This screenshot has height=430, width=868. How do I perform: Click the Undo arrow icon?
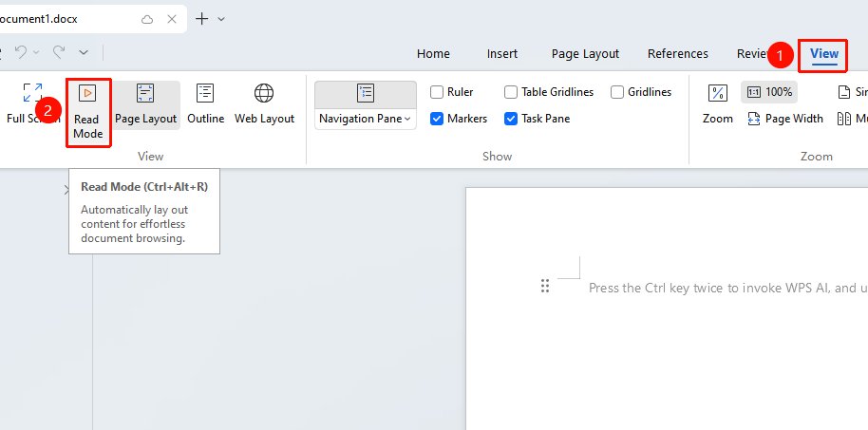[21, 52]
